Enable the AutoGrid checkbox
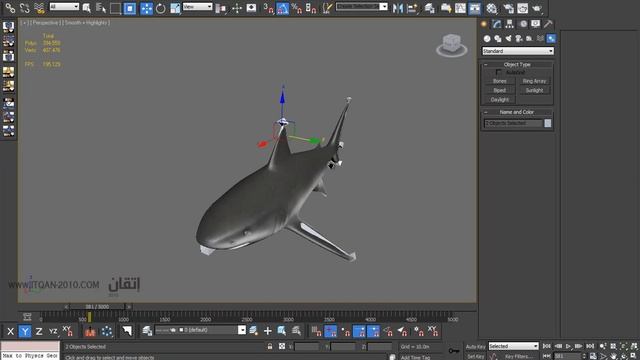 (x=498, y=72)
